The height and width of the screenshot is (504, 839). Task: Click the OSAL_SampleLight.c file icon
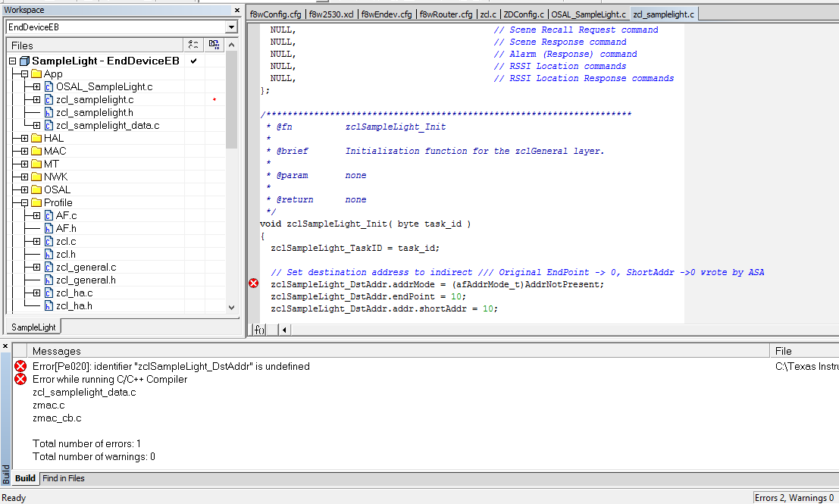pyautogui.click(x=49, y=86)
